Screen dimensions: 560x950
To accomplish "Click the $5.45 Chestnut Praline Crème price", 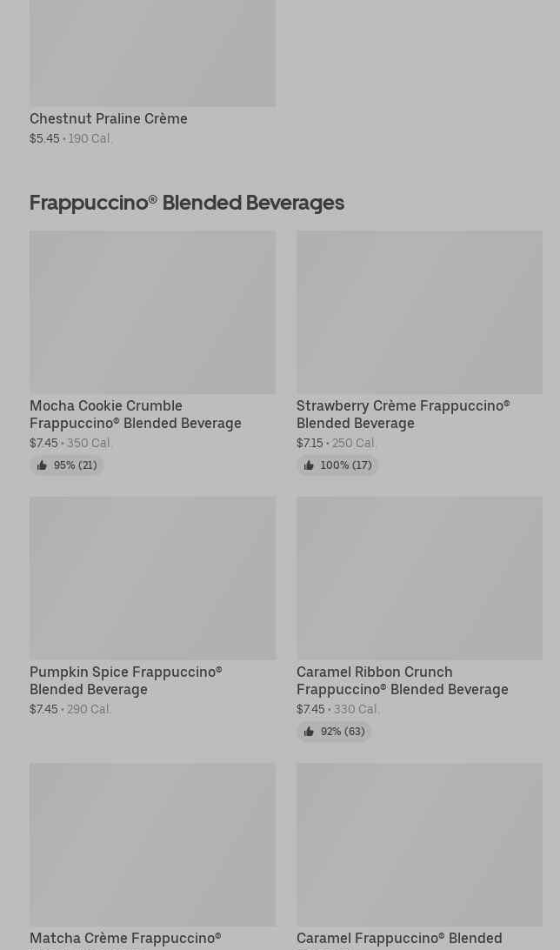I will click(x=44, y=138).
